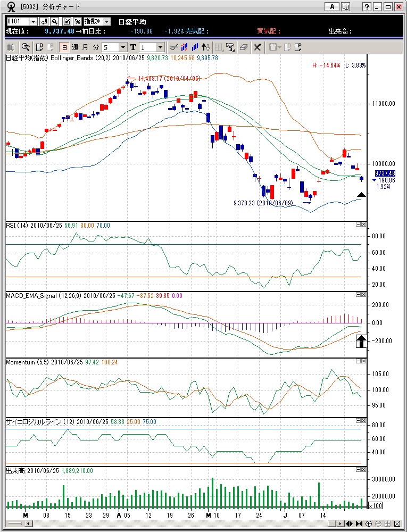Click the help question mark icon in title bar
This screenshot has width=407, height=532.
pos(367,7)
